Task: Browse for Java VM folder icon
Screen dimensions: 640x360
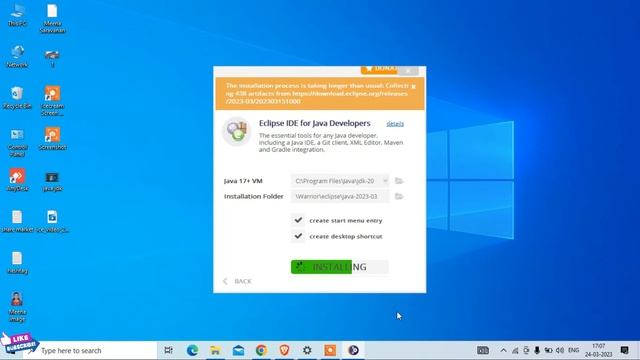Action: click(399, 180)
